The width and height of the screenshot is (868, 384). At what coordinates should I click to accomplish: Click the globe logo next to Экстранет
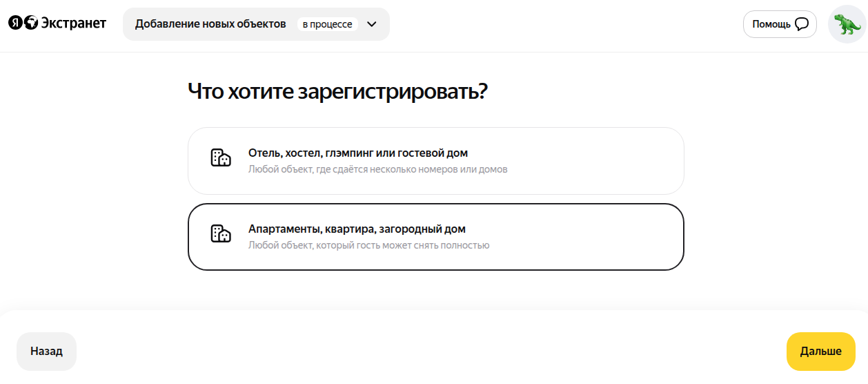(x=31, y=23)
